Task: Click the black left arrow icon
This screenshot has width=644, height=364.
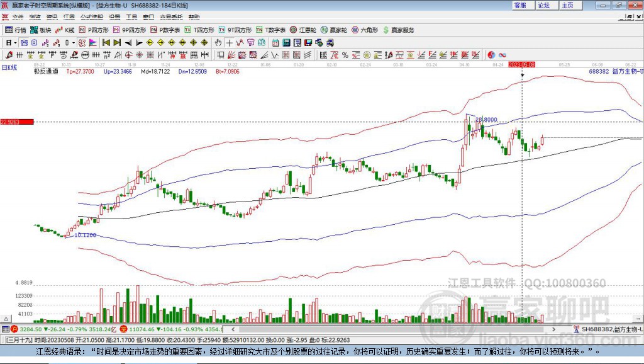Action: [x=128, y=43]
